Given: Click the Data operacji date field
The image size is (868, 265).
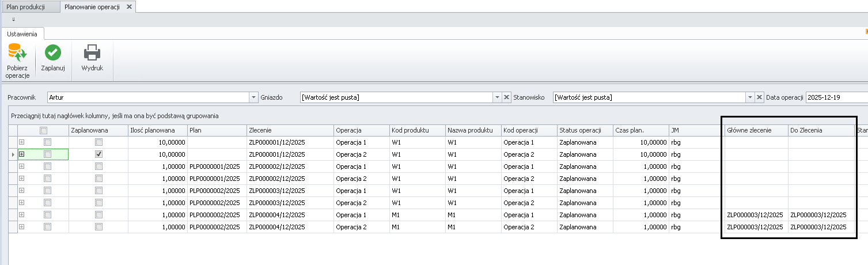Looking at the screenshot, I should (x=836, y=97).
